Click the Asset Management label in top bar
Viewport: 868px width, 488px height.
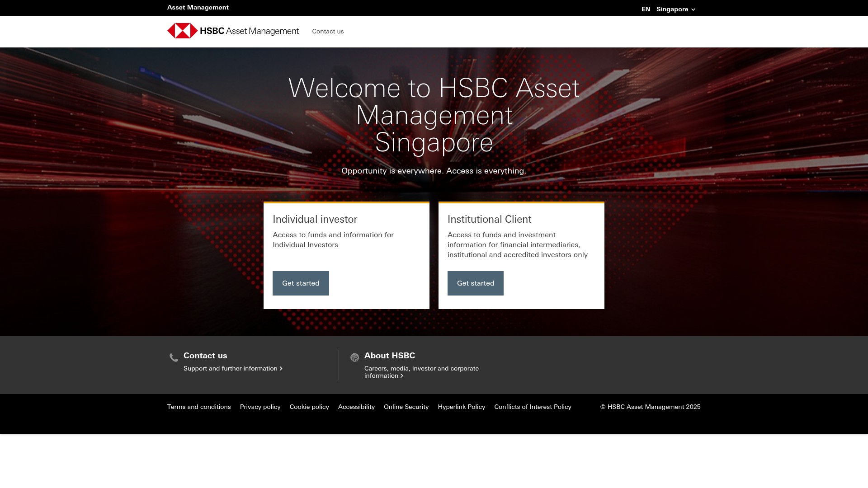pos(198,7)
